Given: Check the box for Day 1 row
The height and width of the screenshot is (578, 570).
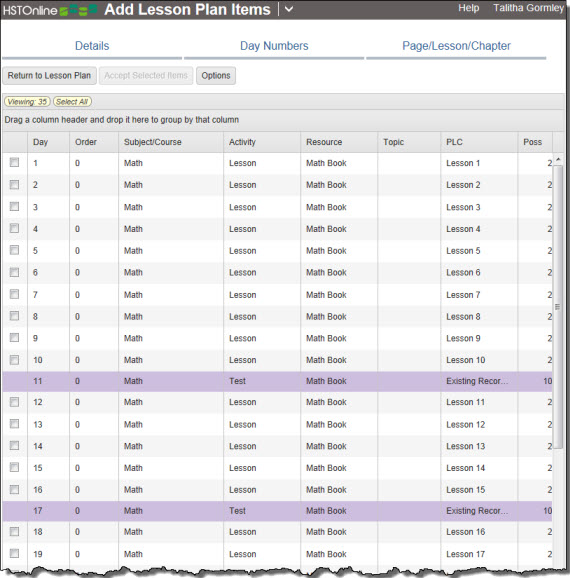Looking at the screenshot, I should click(14, 162).
